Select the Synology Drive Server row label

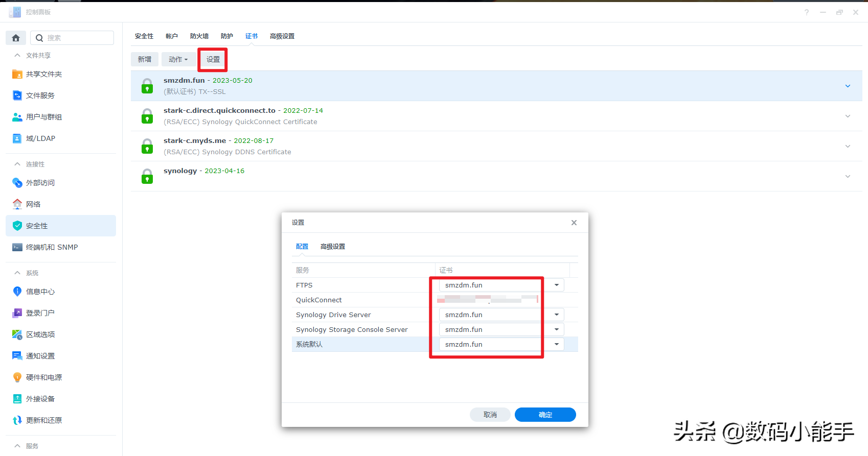click(x=333, y=315)
